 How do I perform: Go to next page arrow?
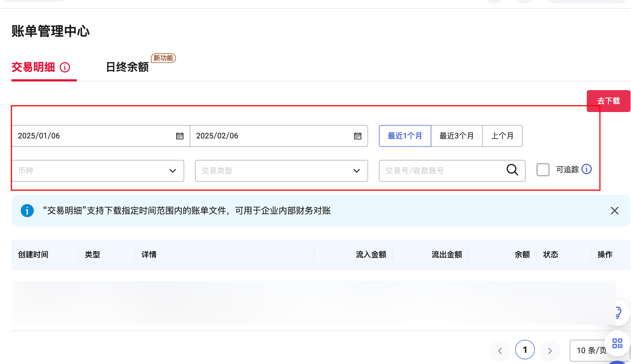coord(550,351)
